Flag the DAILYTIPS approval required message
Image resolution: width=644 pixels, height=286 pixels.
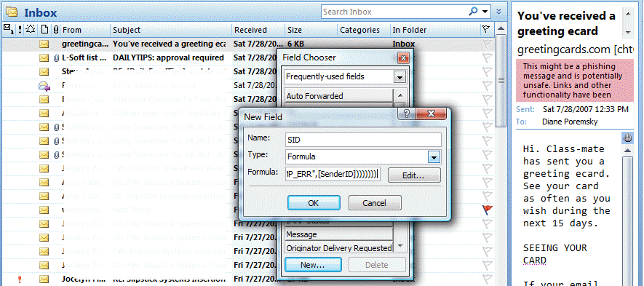[487, 57]
